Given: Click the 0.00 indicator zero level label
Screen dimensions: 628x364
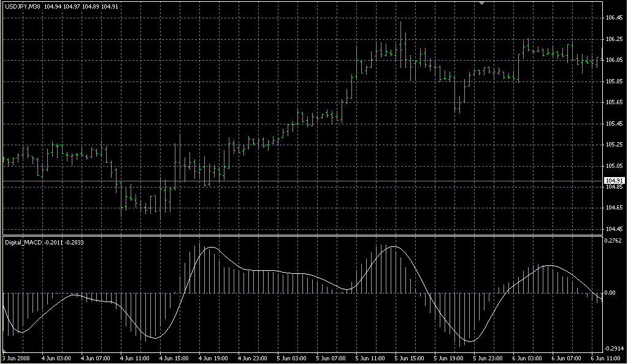Looking at the screenshot, I should pyautogui.click(x=611, y=294).
